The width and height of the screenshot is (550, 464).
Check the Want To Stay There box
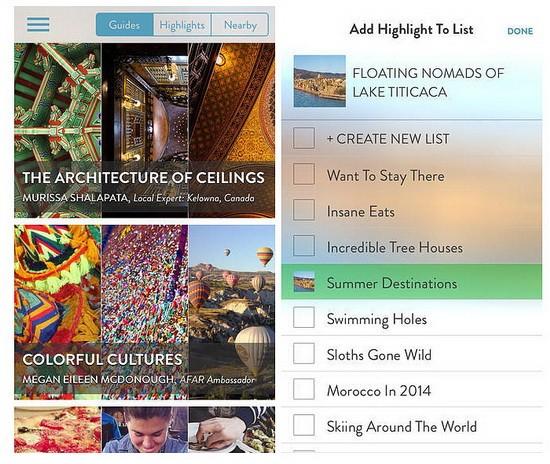click(x=304, y=174)
